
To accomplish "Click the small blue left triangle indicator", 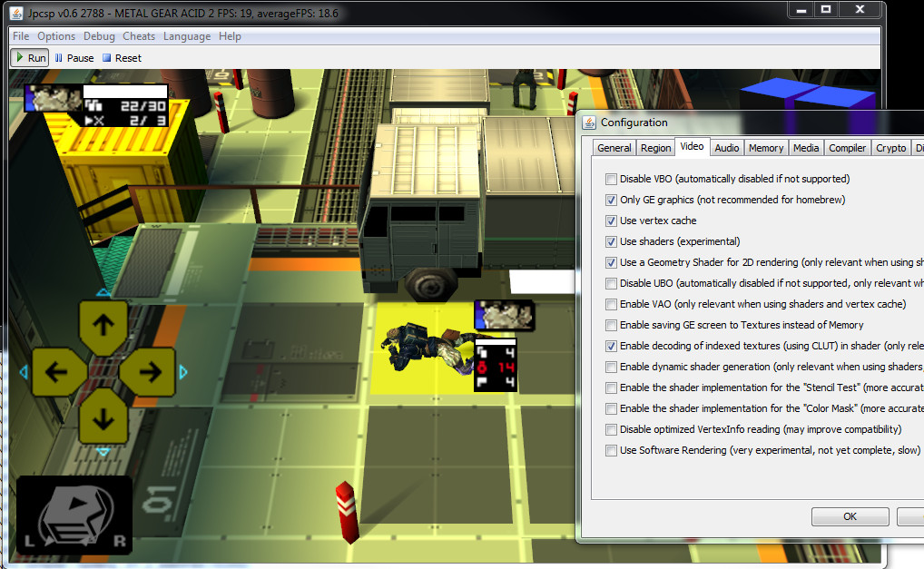I will click(24, 372).
